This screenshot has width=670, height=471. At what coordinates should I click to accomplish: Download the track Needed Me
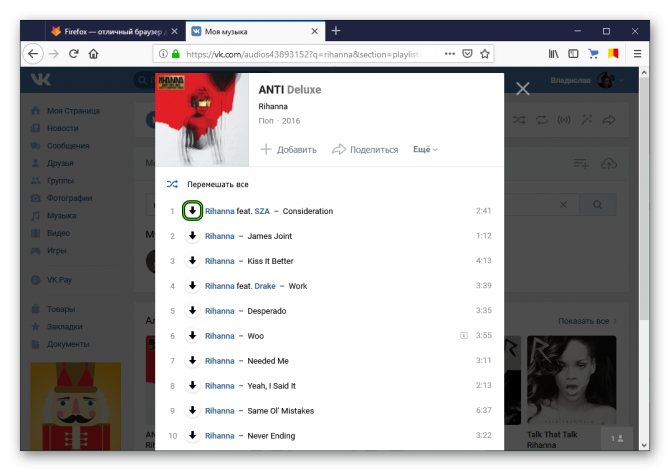192,361
